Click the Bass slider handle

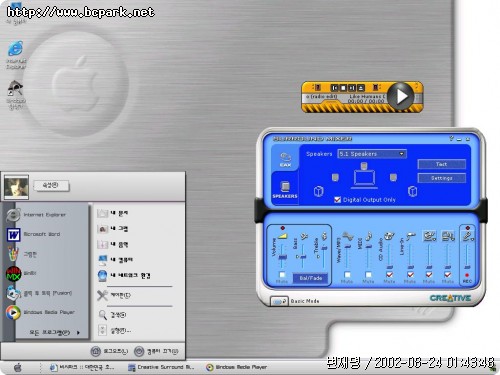coord(303,257)
